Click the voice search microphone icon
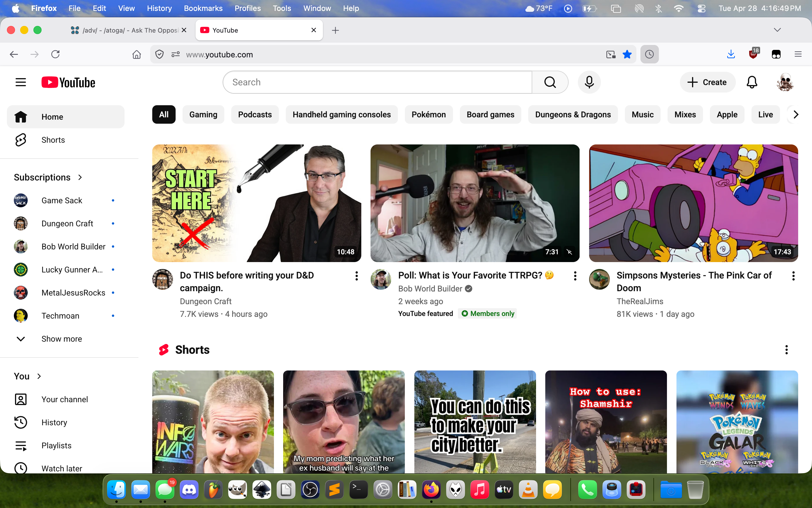The image size is (812, 508). click(x=589, y=82)
